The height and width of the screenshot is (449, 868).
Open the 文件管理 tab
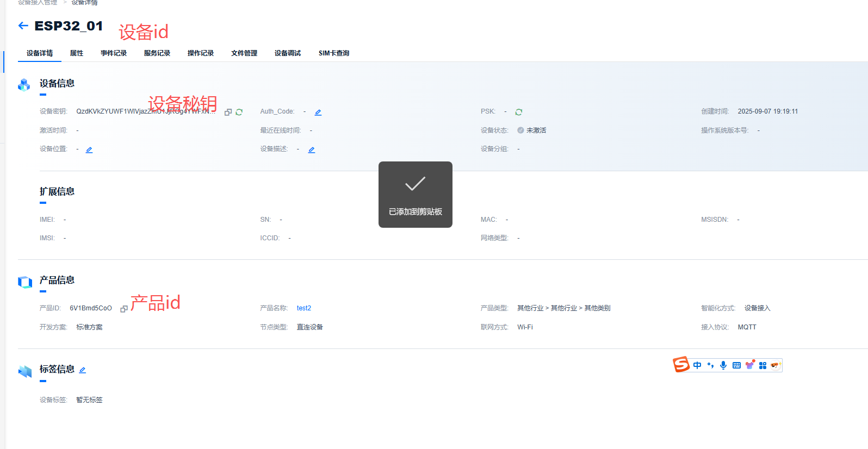[244, 53]
